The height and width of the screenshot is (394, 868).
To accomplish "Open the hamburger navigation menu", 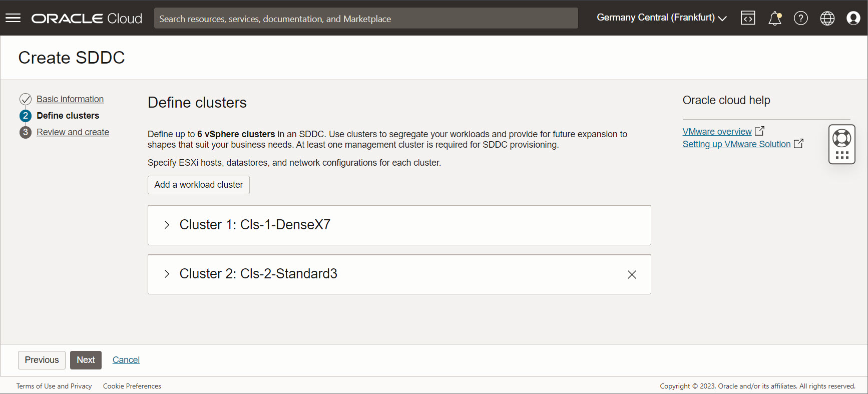I will point(13,18).
